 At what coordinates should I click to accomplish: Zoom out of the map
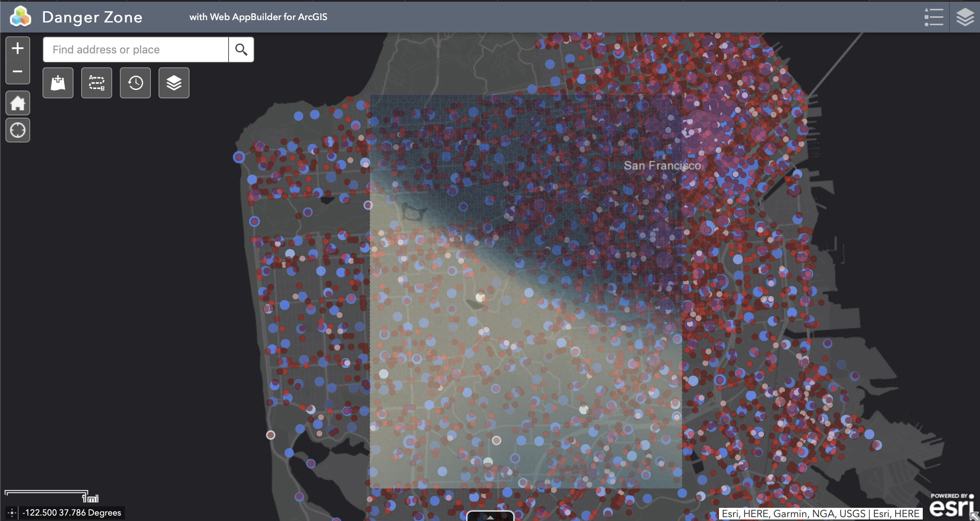coord(17,72)
